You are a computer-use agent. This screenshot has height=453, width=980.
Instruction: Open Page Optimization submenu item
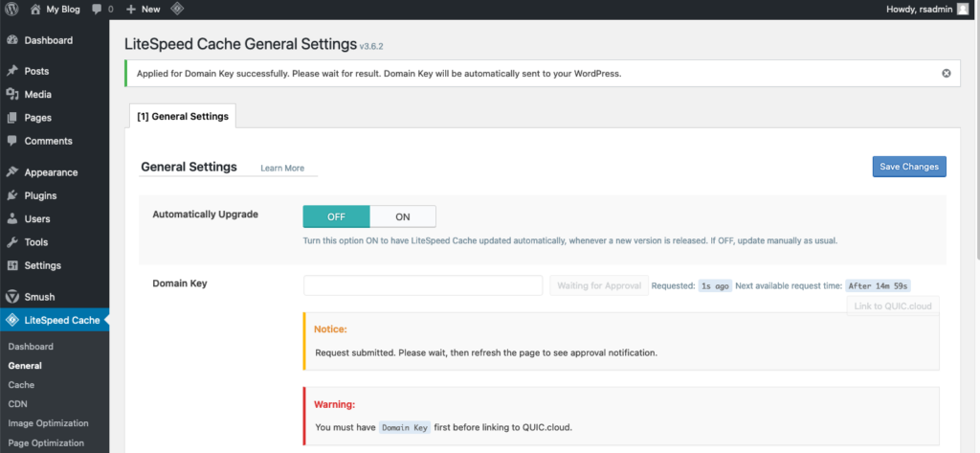click(46, 443)
